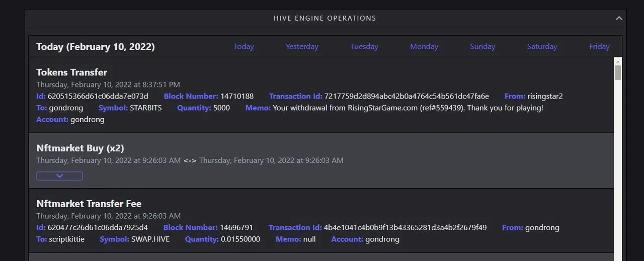Show operations for Monday
The image size is (644, 261).
(424, 46)
